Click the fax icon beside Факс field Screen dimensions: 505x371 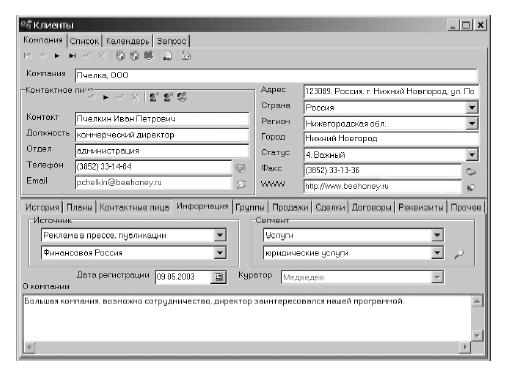coord(471,171)
